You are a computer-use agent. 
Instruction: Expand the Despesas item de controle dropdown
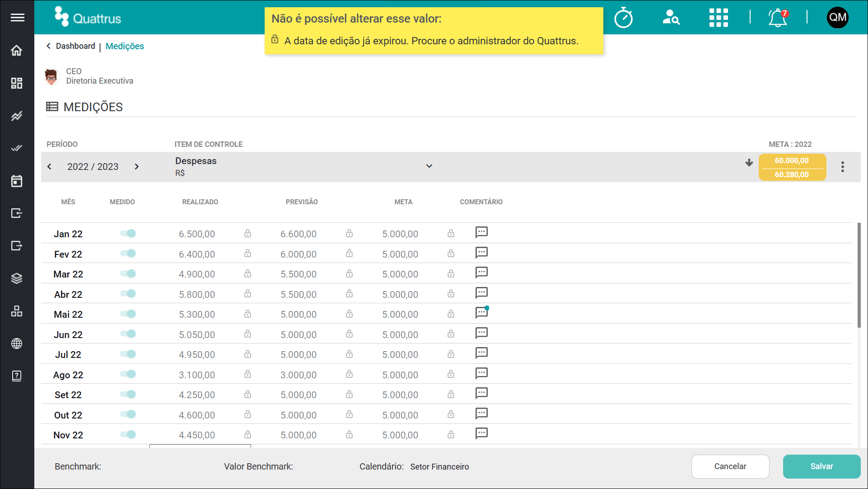429,166
